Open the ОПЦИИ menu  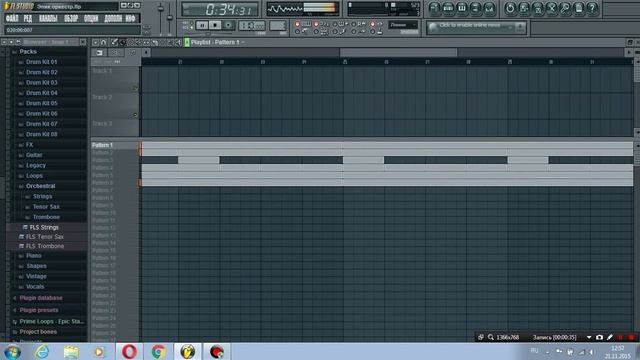tap(91, 18)
